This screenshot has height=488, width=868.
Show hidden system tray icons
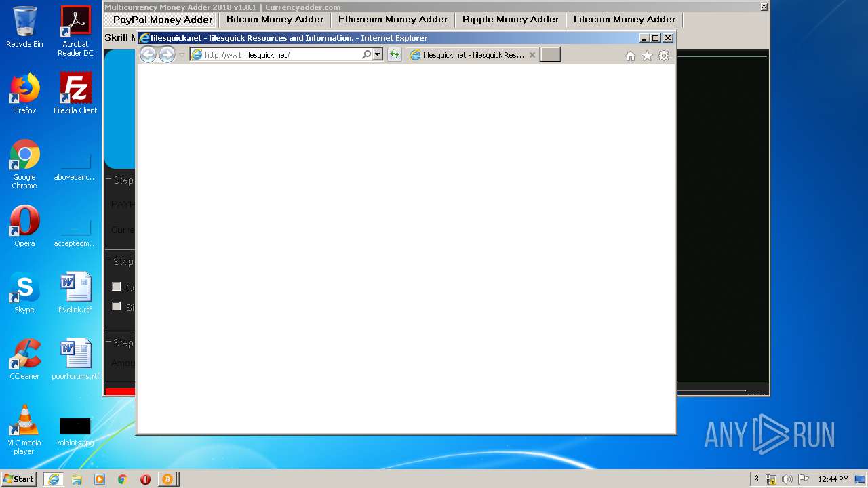(756, 479)
